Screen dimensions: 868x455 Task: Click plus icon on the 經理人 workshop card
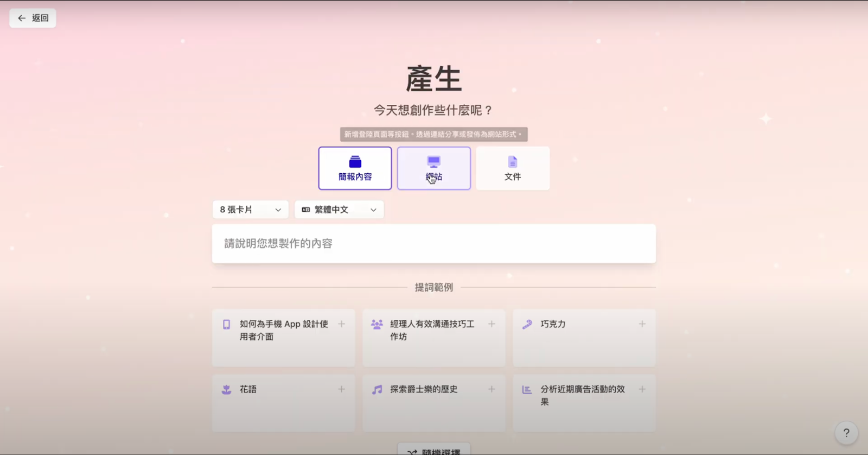492,324
